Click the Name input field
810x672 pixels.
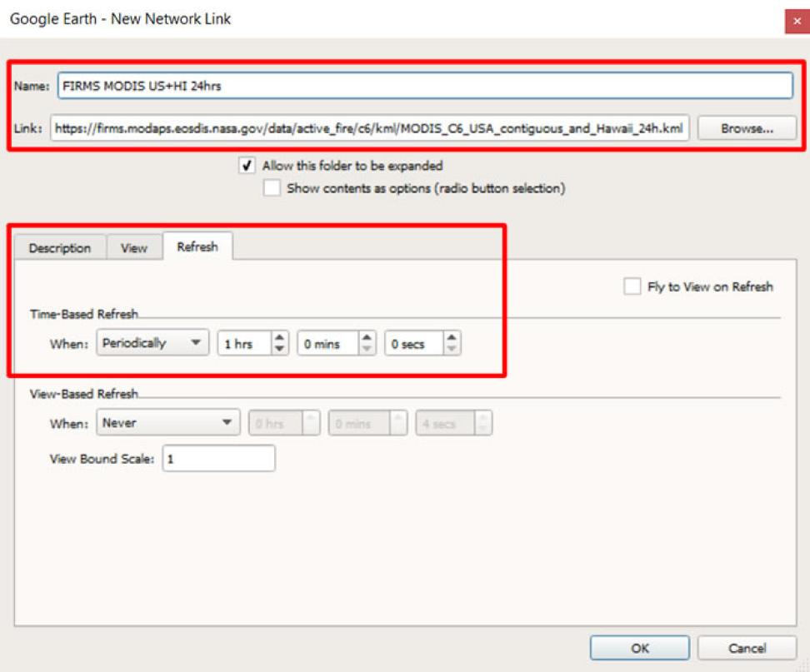(425, 86)
